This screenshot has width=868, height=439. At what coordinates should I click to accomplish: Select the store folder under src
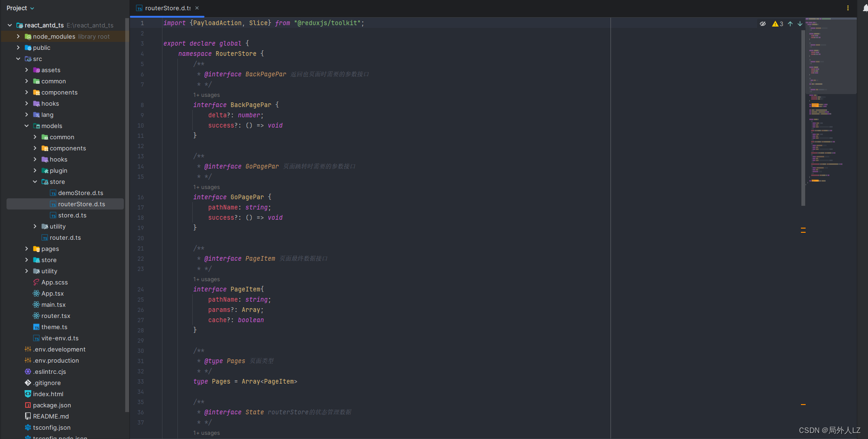click(49, 260)
